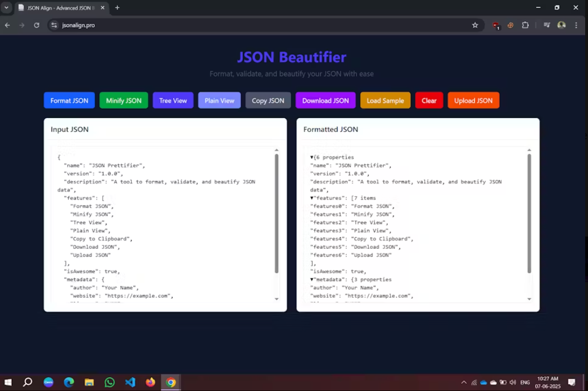Click the "version": "1.0.0" line in Input JSON

coord(93,174)
